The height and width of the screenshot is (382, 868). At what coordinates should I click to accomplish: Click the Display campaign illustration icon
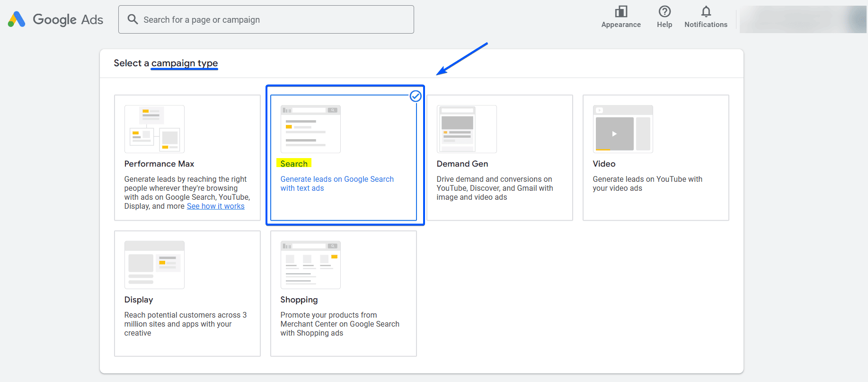[x=154, y=265]
